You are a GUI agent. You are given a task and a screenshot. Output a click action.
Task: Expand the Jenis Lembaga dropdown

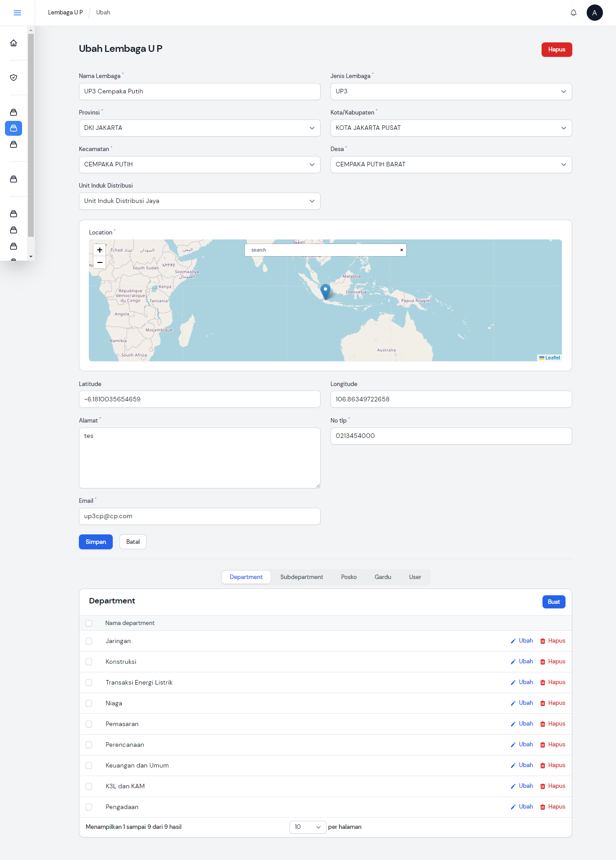coord(451,92)
